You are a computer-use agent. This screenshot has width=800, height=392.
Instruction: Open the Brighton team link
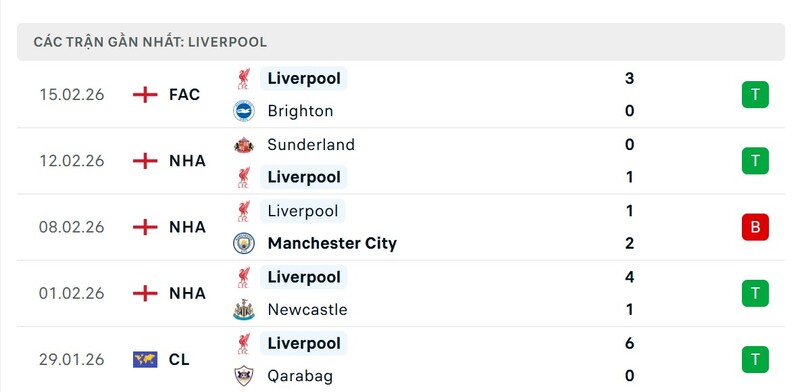300,111
